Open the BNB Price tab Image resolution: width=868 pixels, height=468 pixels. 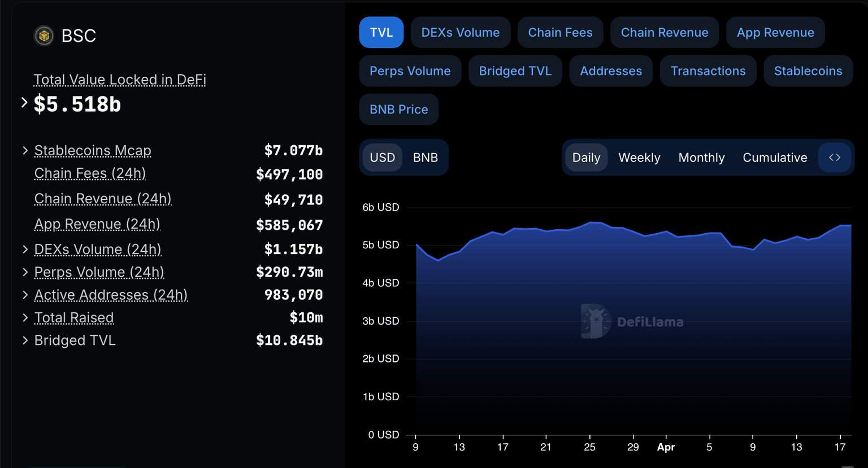tap(398, 109)
